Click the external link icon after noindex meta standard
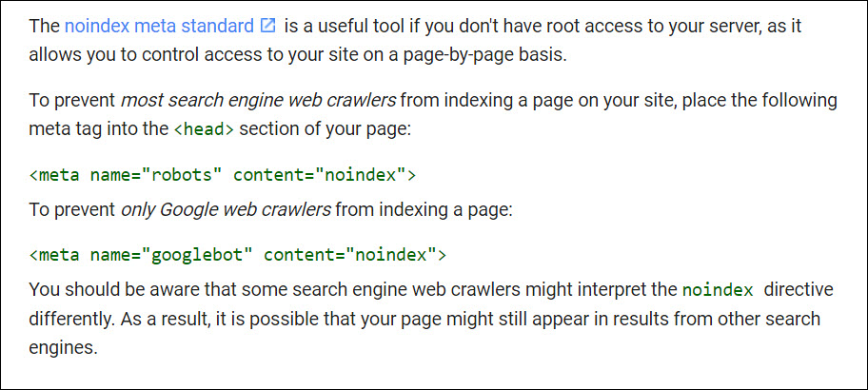This screenshot has height=390, width=868. tap(267, 26)
